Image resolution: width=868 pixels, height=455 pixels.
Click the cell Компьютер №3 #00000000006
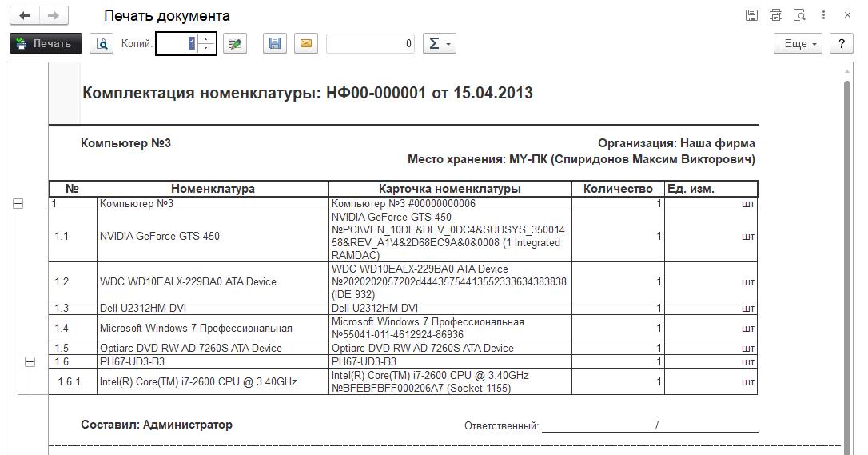pos(450,204)
